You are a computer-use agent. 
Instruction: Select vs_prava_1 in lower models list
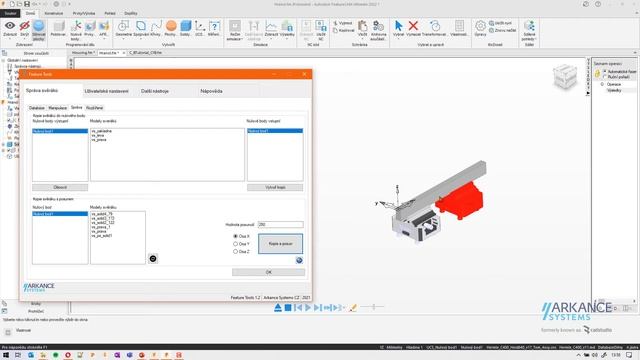pos(101,227)
